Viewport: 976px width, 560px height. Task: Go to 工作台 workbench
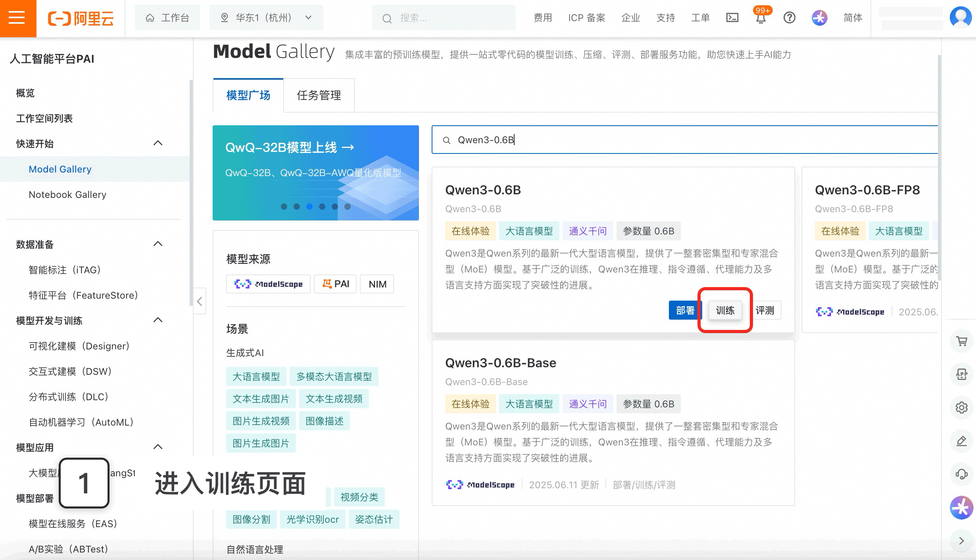[x=167, y=18]
